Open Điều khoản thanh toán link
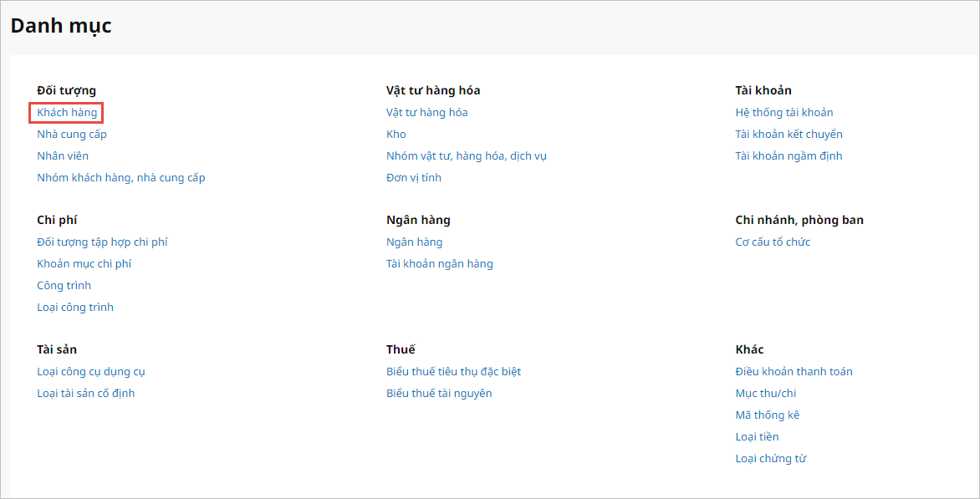Viewport: 980px width, 499px height. click(x=794, y=371)
